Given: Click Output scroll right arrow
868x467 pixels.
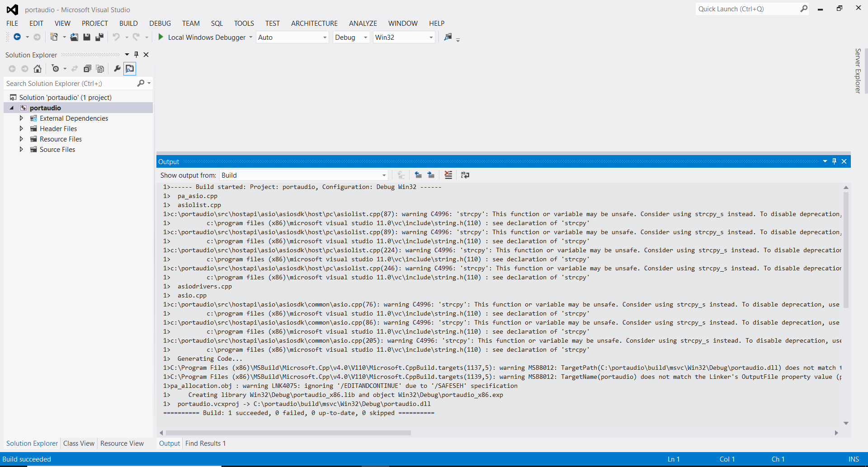Looking at the screenshot, I should pyautogui.click(x=836, y=433).
